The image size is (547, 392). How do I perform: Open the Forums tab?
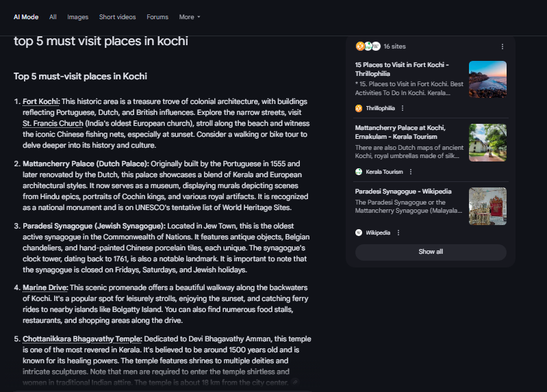point(157,16)
